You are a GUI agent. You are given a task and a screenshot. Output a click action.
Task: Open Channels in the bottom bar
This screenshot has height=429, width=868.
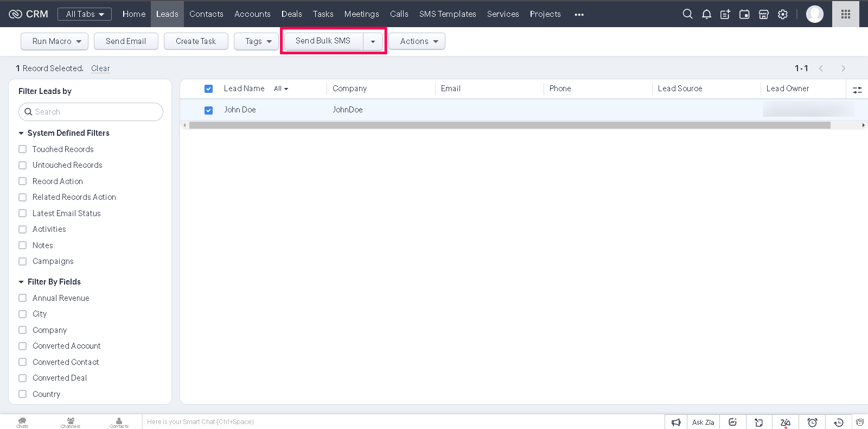71,422
